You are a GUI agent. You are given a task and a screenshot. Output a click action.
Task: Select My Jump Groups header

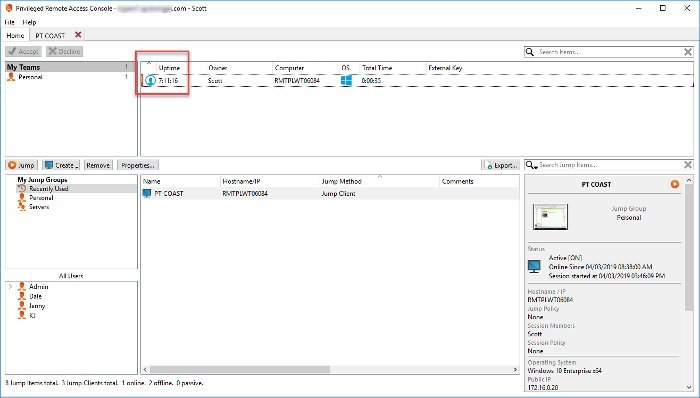(42, 179)
